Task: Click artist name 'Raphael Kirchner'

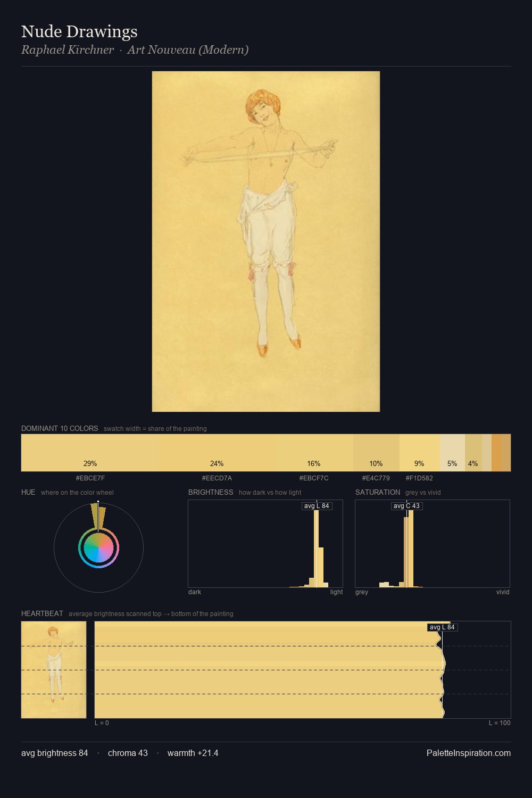Action: [68, 50]
